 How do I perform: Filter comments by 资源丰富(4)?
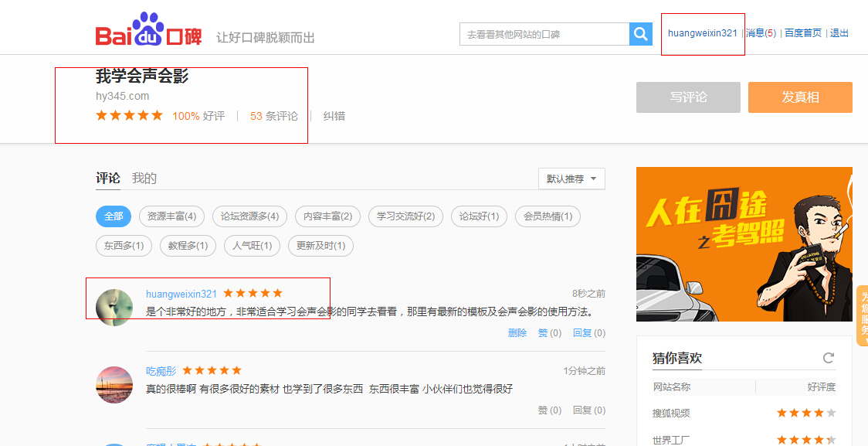tap(171, 216)
